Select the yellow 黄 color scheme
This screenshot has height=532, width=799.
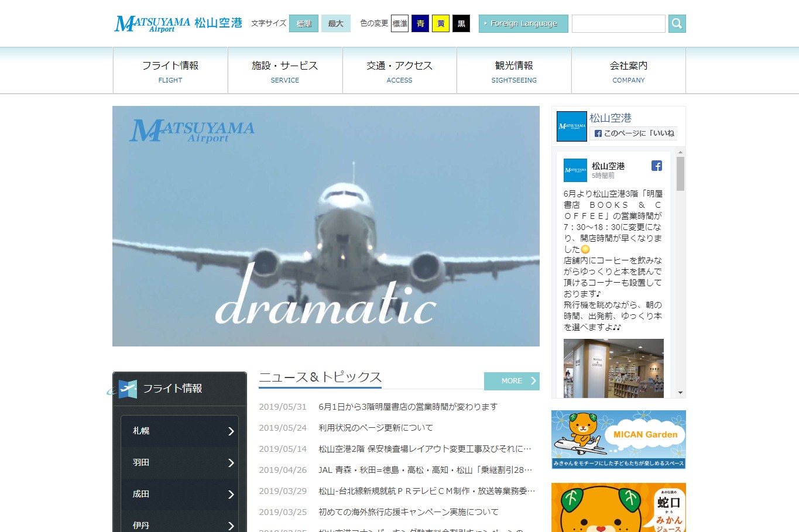(x=441, y=23)
